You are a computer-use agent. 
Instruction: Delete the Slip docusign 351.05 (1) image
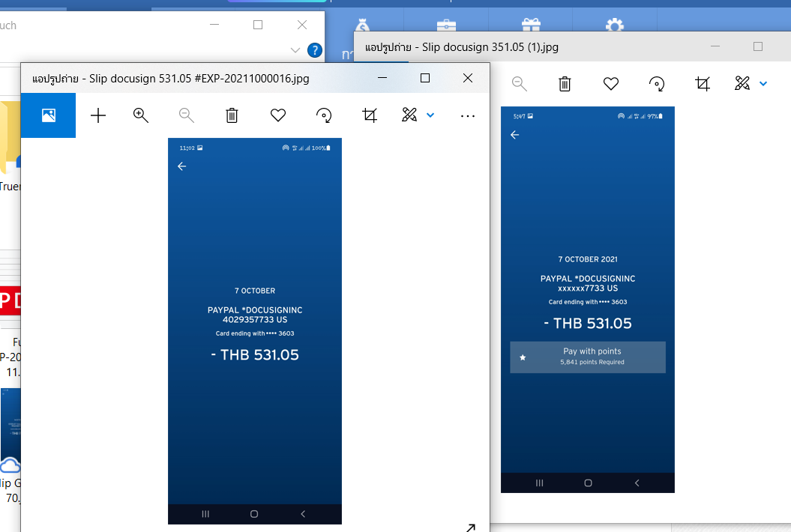coord(565,84)
